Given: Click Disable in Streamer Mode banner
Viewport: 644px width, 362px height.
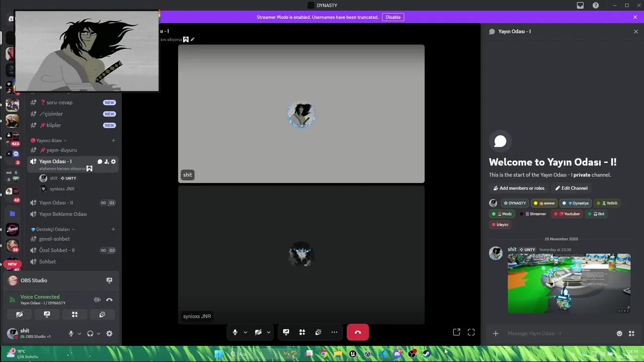Looking at the screenshot, I should (393, 17).
